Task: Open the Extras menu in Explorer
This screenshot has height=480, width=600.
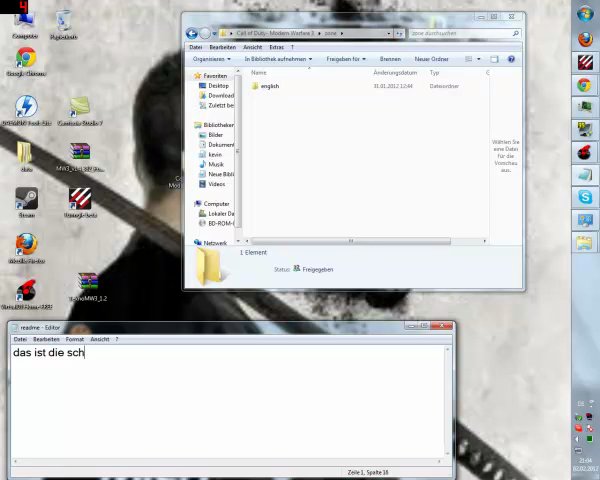Action: coord(277,47)
